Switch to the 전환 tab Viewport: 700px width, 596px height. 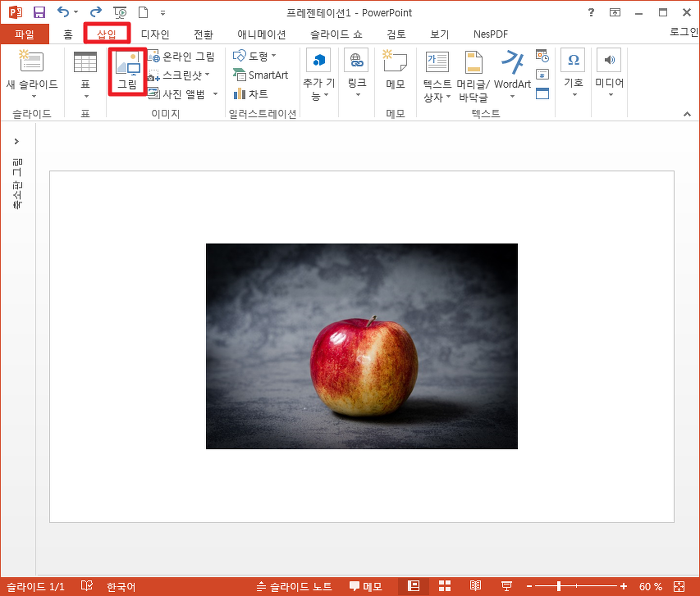203,34
